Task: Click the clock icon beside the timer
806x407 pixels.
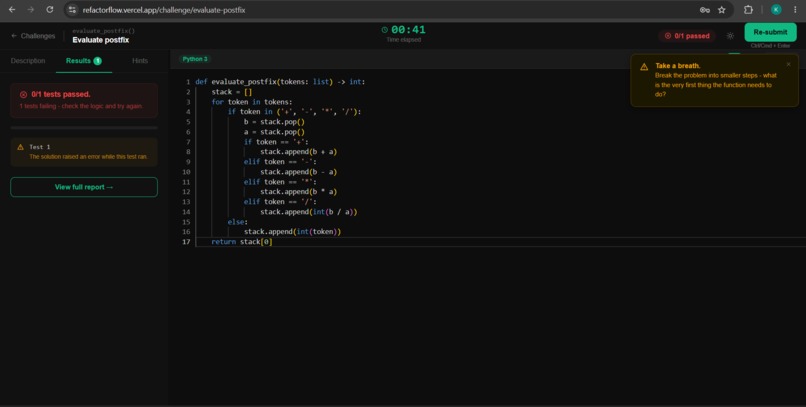Action: tap(384, 30)
